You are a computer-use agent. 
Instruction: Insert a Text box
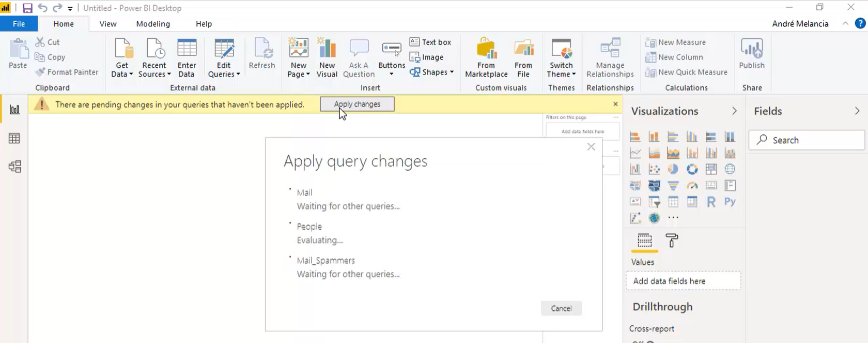430,42
